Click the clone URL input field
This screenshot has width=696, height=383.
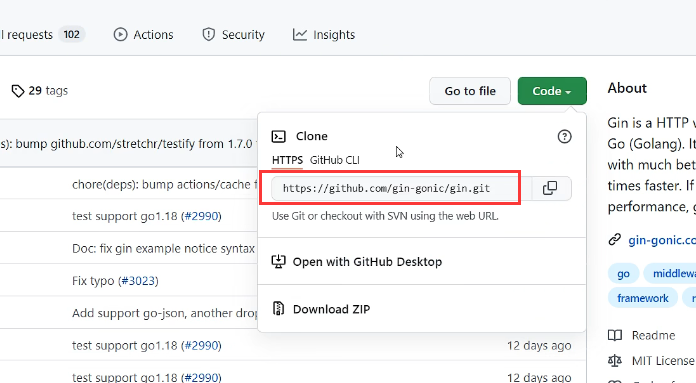tap(402, 188)
